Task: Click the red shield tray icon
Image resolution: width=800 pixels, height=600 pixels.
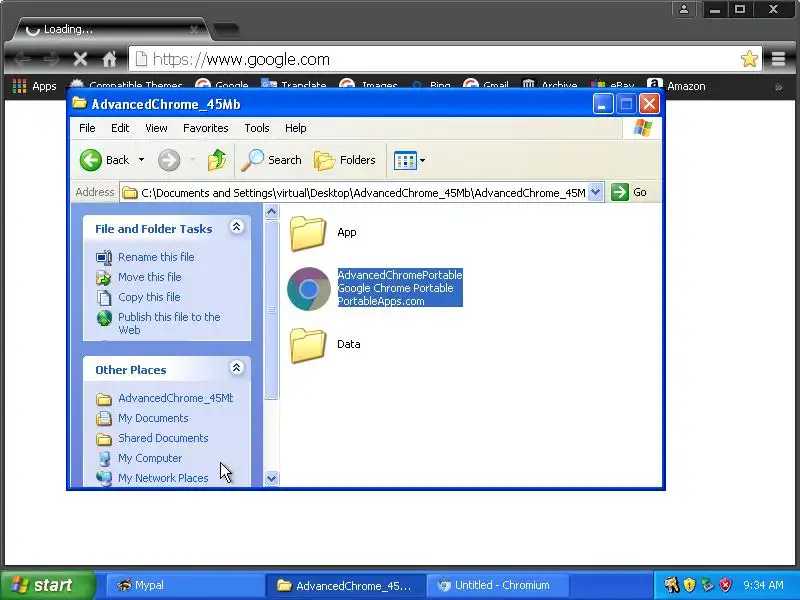Action: tap(725, 585)
